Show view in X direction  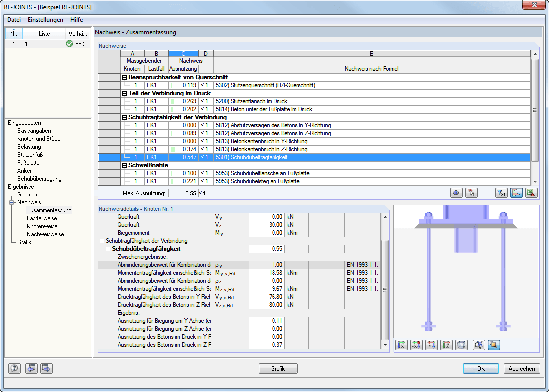401,345
